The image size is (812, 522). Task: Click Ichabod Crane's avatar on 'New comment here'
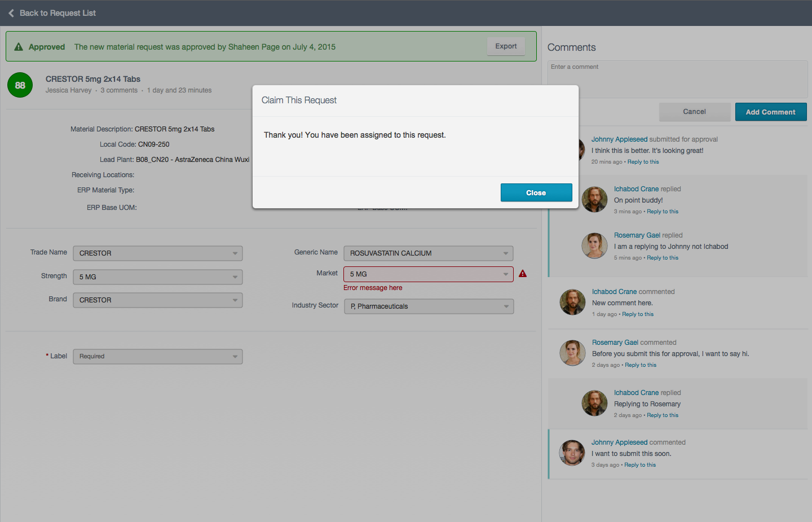(x=572, y=302)
